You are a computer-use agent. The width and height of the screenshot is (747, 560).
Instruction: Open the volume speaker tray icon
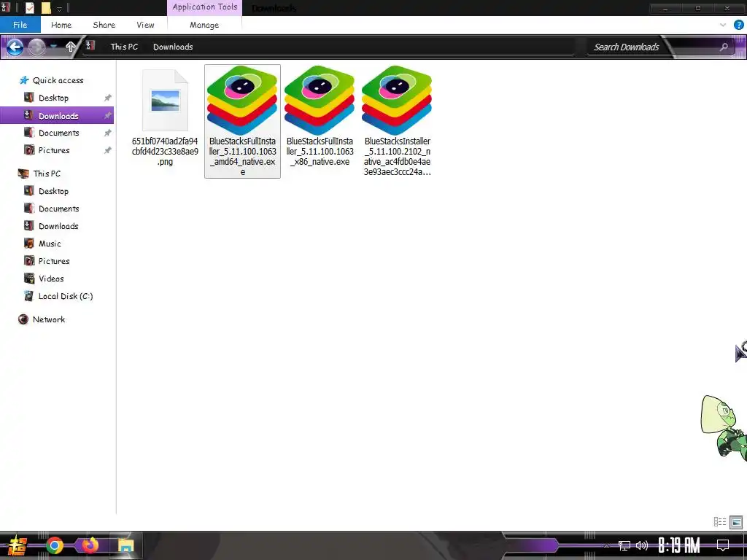pos(642,545)
